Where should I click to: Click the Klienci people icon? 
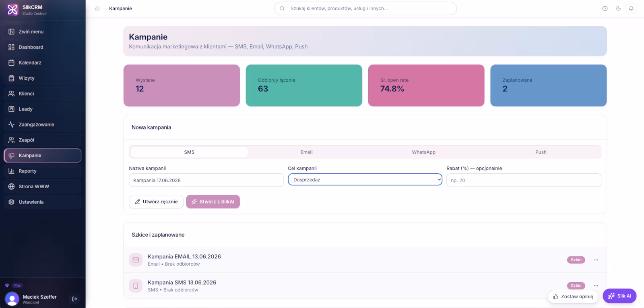pos(11,94)
